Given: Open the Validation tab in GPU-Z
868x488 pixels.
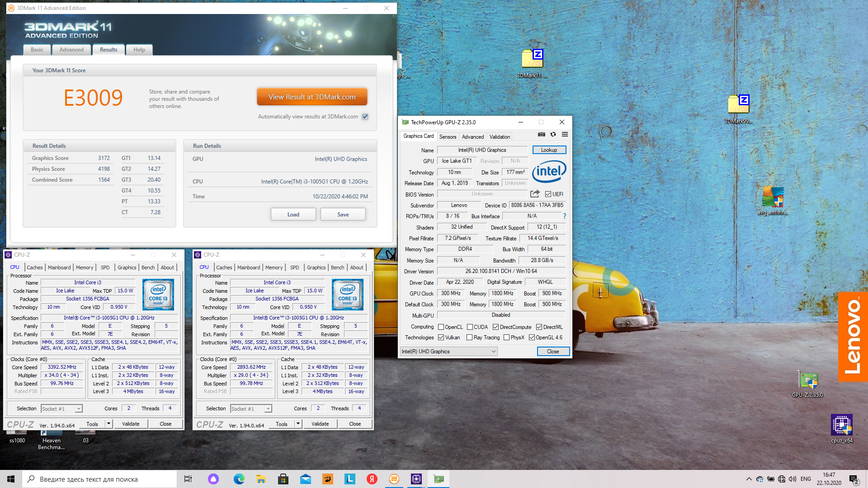Looking at the screenshot, I should 500,137.
